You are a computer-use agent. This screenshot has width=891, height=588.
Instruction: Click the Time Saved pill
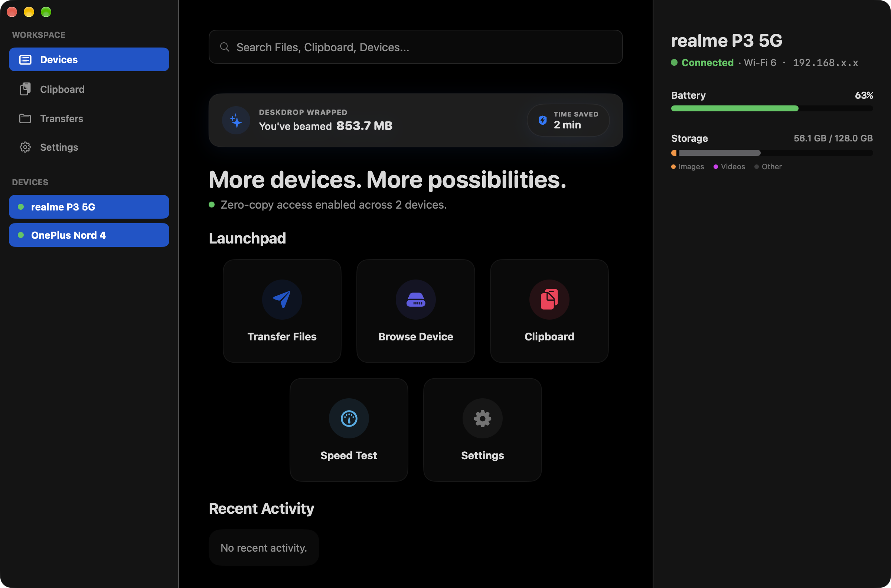(568, 120)
